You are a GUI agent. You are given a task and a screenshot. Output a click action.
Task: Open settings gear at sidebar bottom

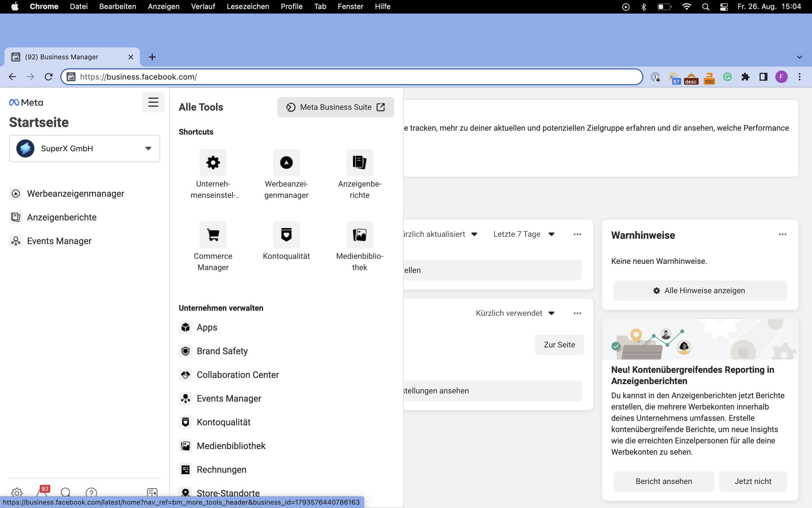click(x=17, y=492)
